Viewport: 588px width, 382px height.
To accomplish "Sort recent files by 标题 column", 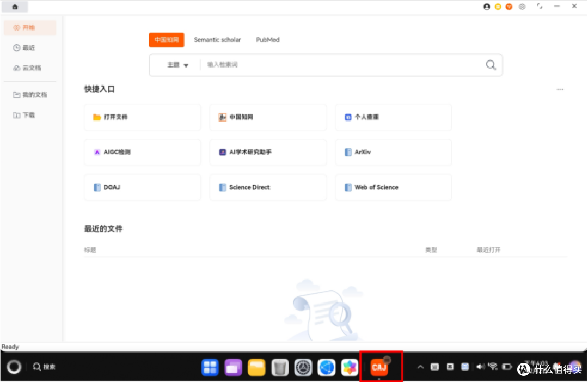I will click(90, 250).
